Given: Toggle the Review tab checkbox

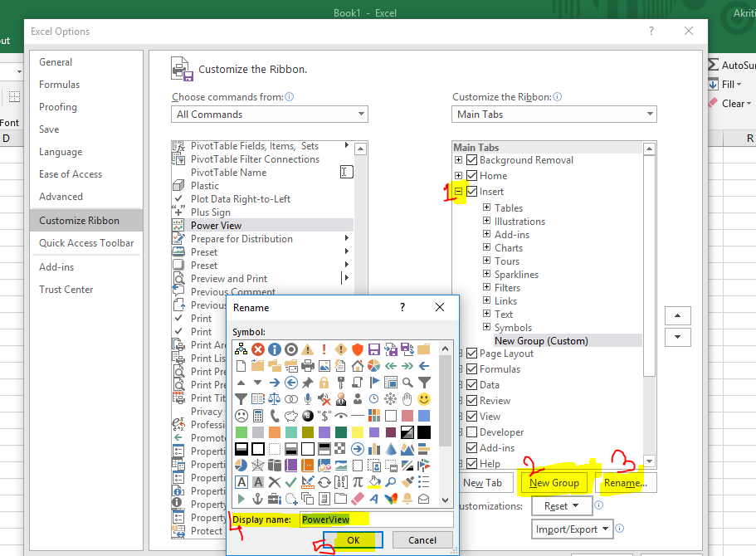Looking at the screenshot, I should [472, 401].
